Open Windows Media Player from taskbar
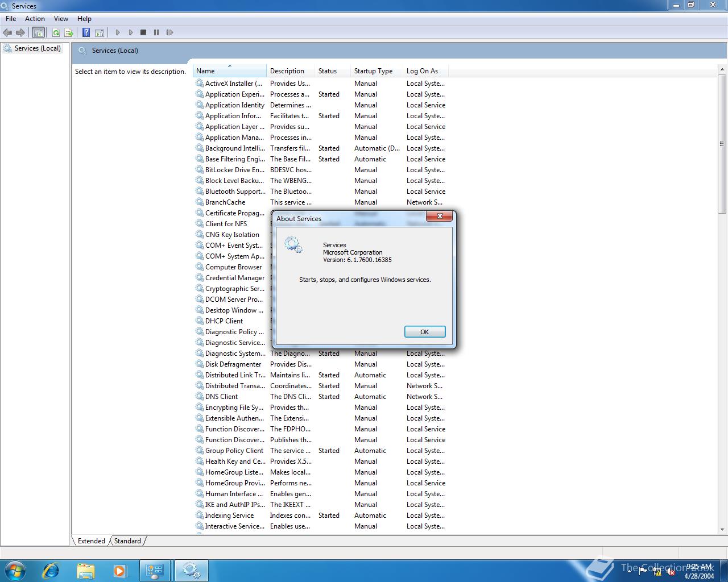 click(120, 570)
